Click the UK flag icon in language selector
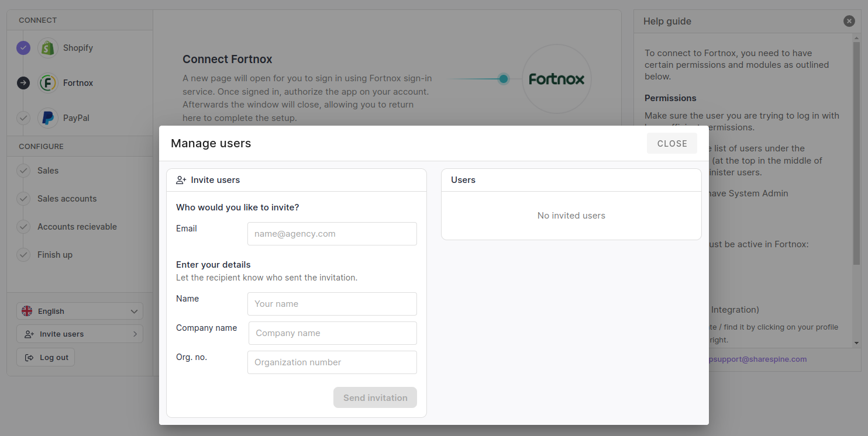 27,311
